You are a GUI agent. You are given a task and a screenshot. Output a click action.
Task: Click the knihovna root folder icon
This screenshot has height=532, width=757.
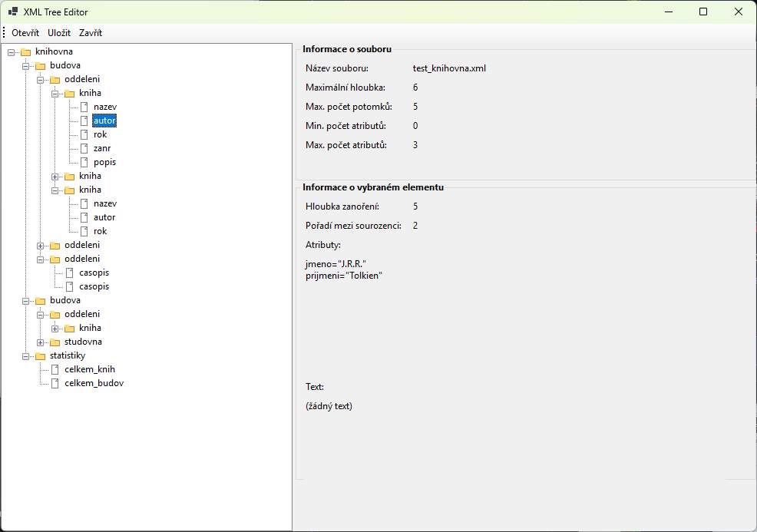pos(26,51)
